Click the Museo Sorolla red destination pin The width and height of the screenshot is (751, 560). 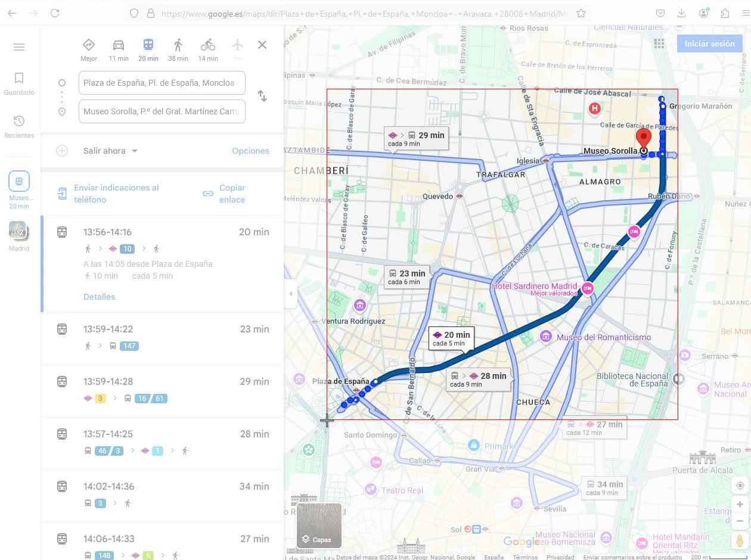(643, 138)
